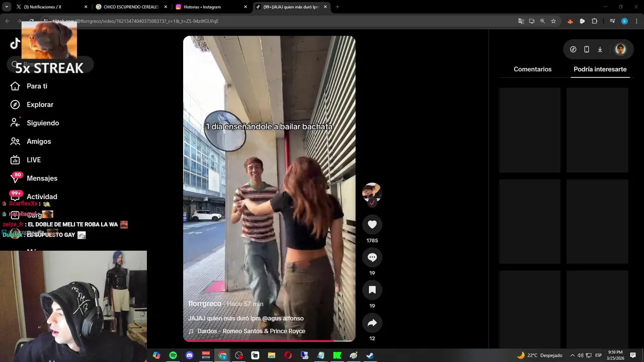Open Spotify from the taskbar

[x=173, y=355]
